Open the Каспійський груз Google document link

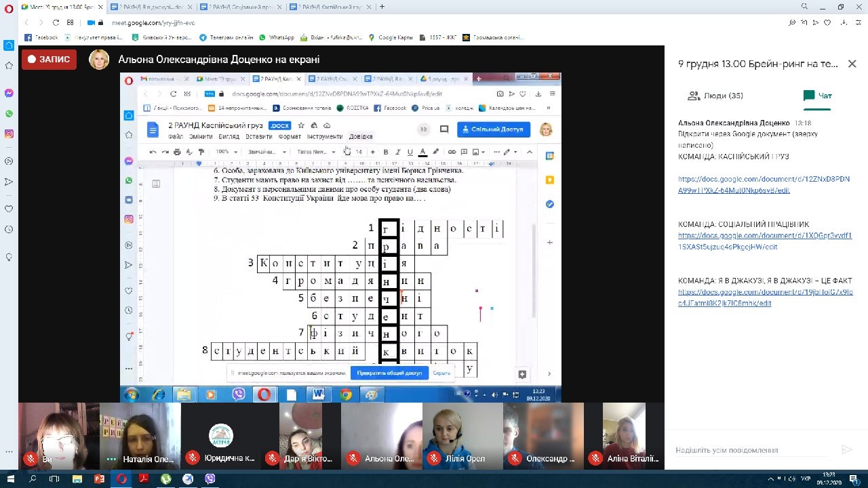click(764, 184)
